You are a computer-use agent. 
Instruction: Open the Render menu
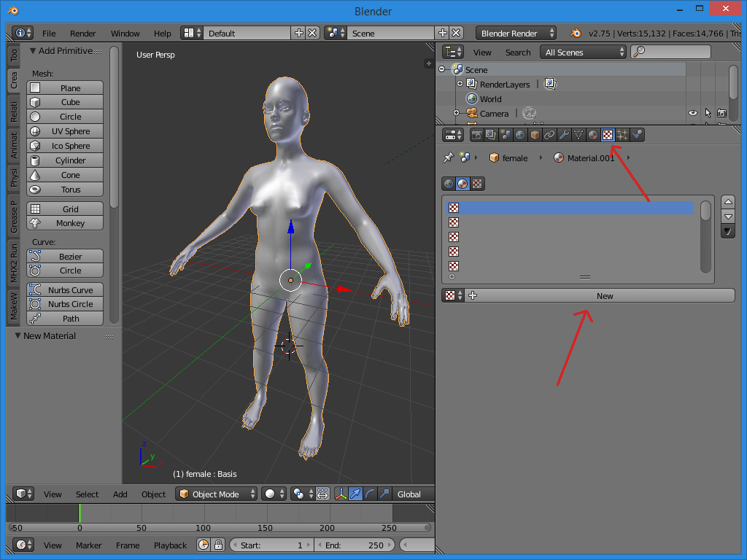pyautogui.click(x=82, y=34)
